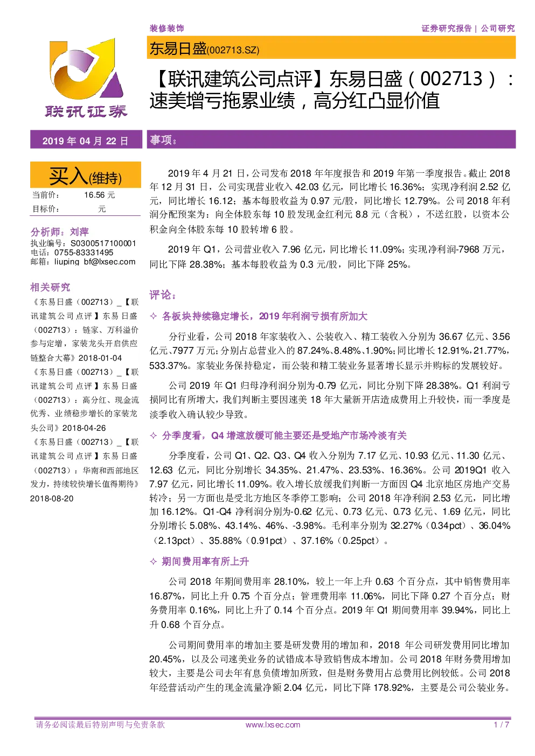Click license number S0300517100001
Screen dimensions: 535x756
[103, 243]
